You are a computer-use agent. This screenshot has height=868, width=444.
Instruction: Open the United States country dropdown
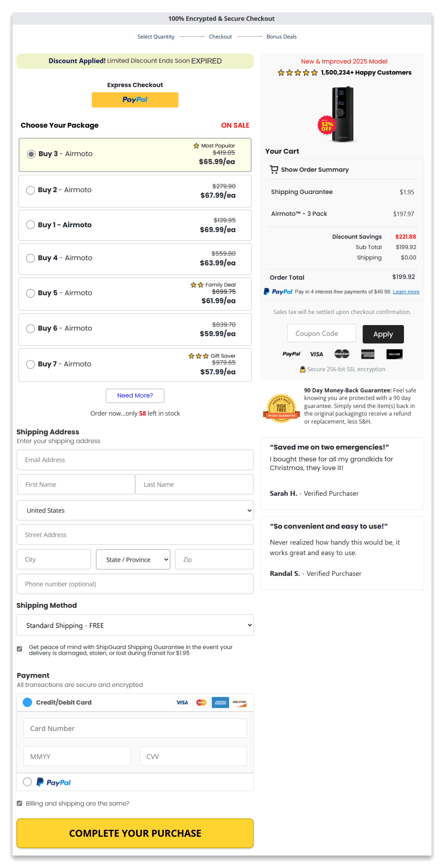(135, 510)
